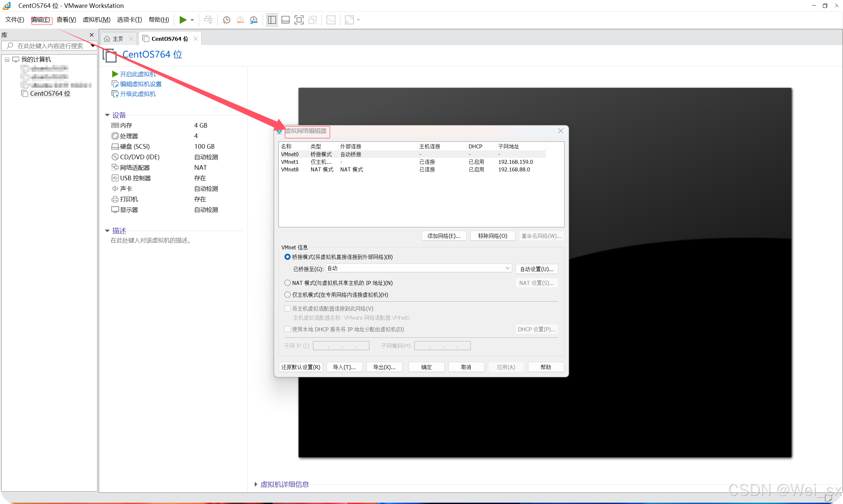Screen dimensions: 843x504
Task: Click the revert to snapshot icon
Action: click(240, 20)
